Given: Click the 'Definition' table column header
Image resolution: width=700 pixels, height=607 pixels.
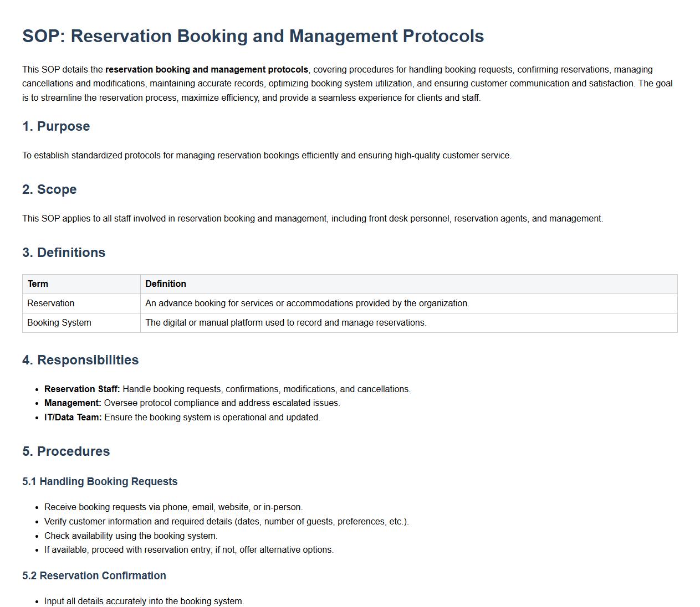Looking at the screenshot, I should [166, 284].
